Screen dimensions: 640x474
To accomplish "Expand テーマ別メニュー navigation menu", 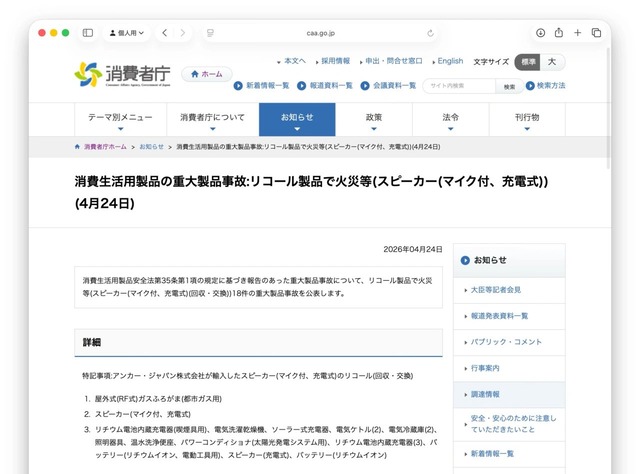I will tap(120, 119).
